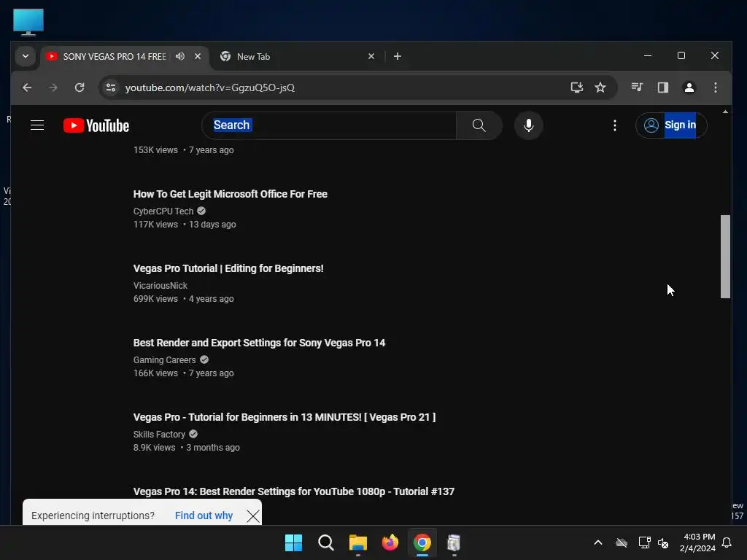Open How To Get Legit Microsoft Office video
Screen dimensions: 747x560
tap(230, 194)
